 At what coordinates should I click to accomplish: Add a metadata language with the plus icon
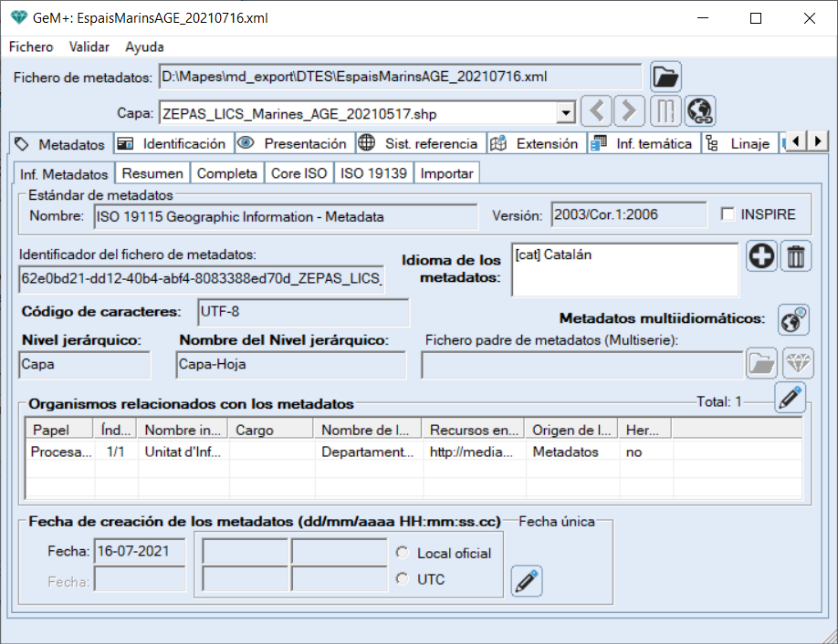click(x=761, y=256)
